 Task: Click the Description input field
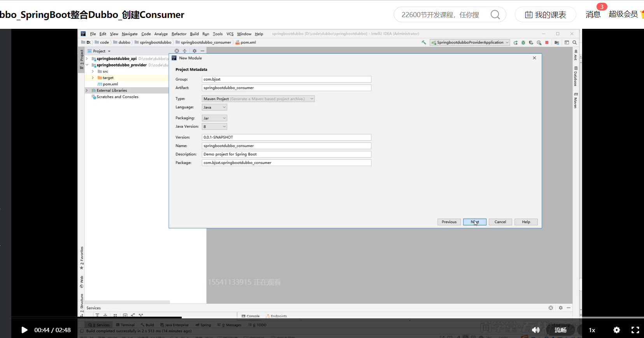286,154
